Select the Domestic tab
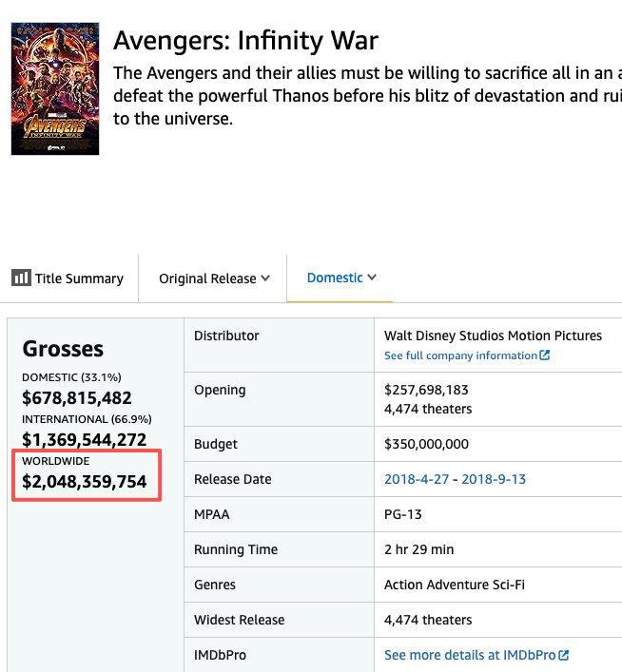The height and width of the screenshot is (672, 622). (340, 278)
